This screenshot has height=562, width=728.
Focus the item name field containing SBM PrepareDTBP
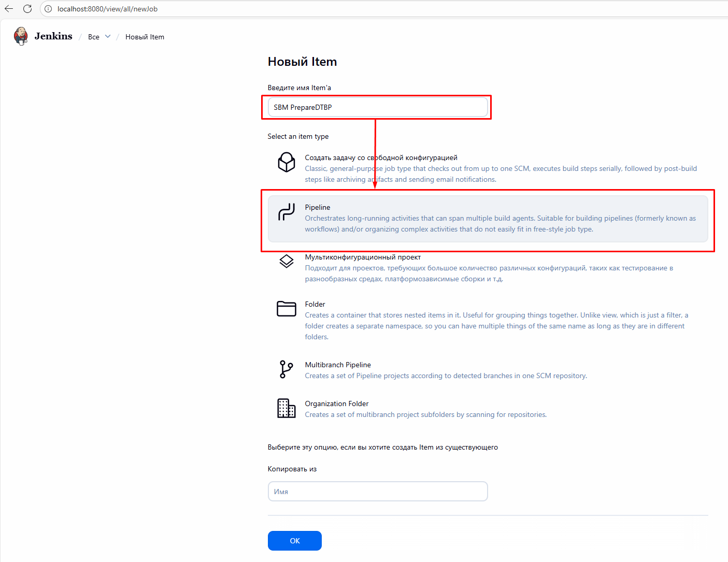click(377, 107)
